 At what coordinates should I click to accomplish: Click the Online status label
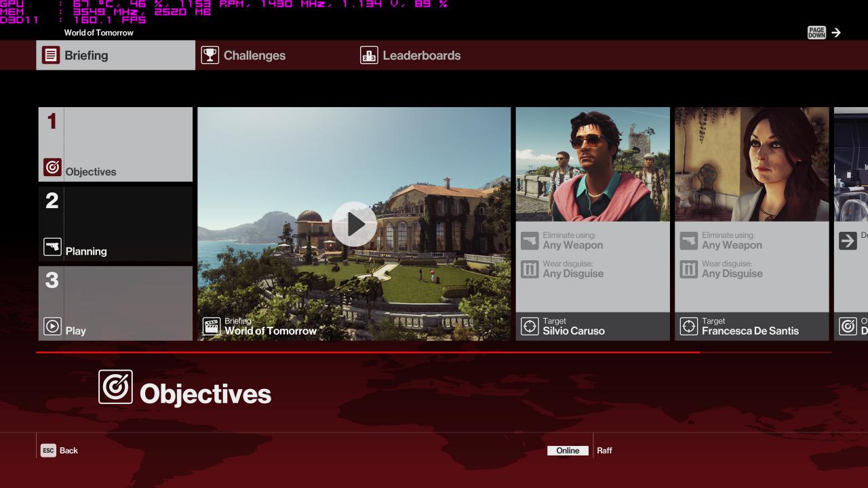tap(568, 451)
